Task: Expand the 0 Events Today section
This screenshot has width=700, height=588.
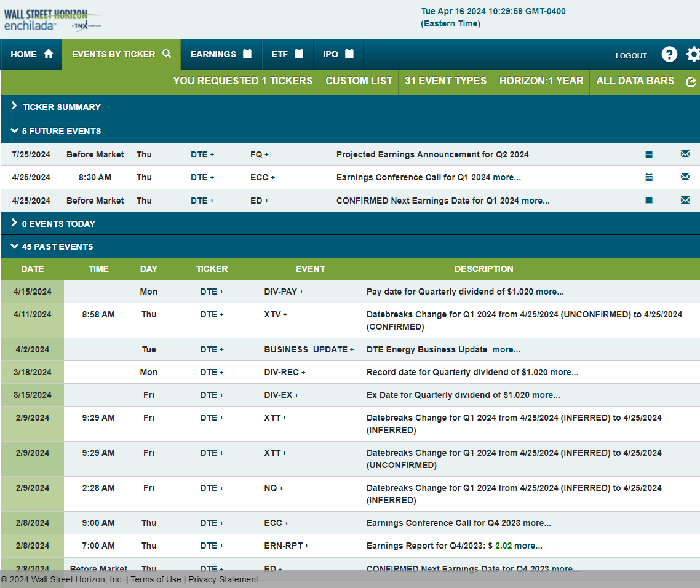Action: pos(58,224)
